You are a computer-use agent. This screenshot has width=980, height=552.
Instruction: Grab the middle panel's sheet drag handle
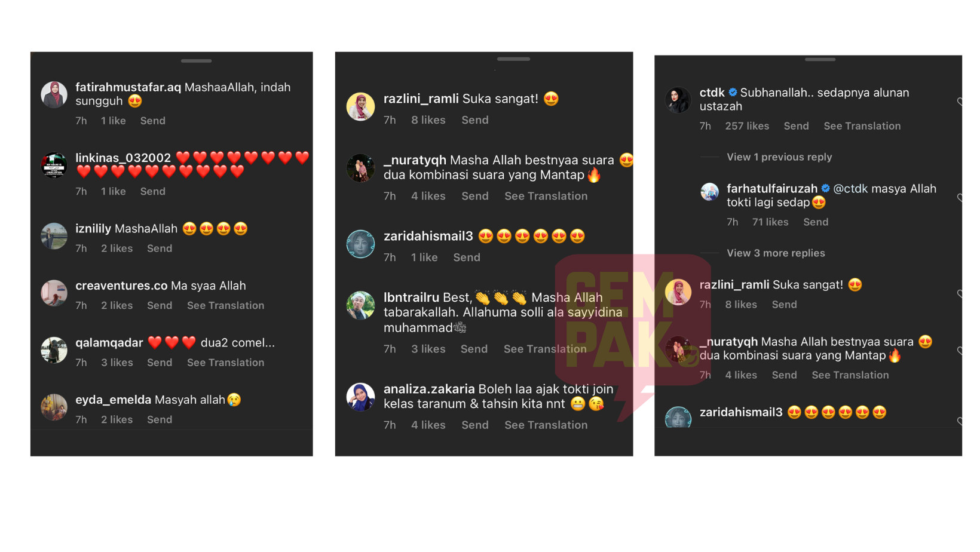pos(513,59)
